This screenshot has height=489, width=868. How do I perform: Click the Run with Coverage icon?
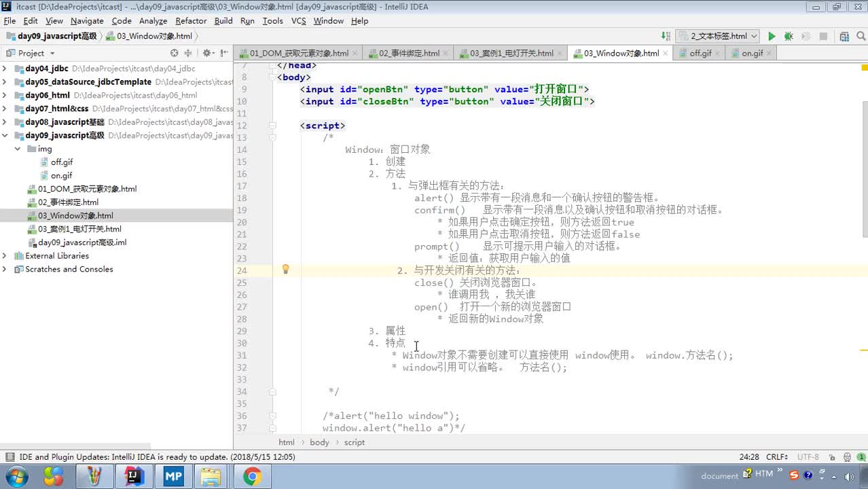pyautogui.click(x=806, y=37)
